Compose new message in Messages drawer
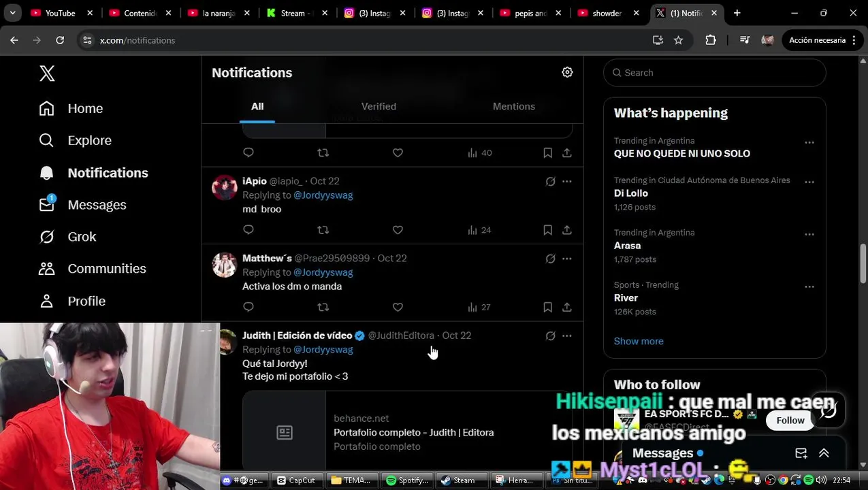The width and height of the screenshot is (868, 490). pyautogui.click(x=801, y=453)
